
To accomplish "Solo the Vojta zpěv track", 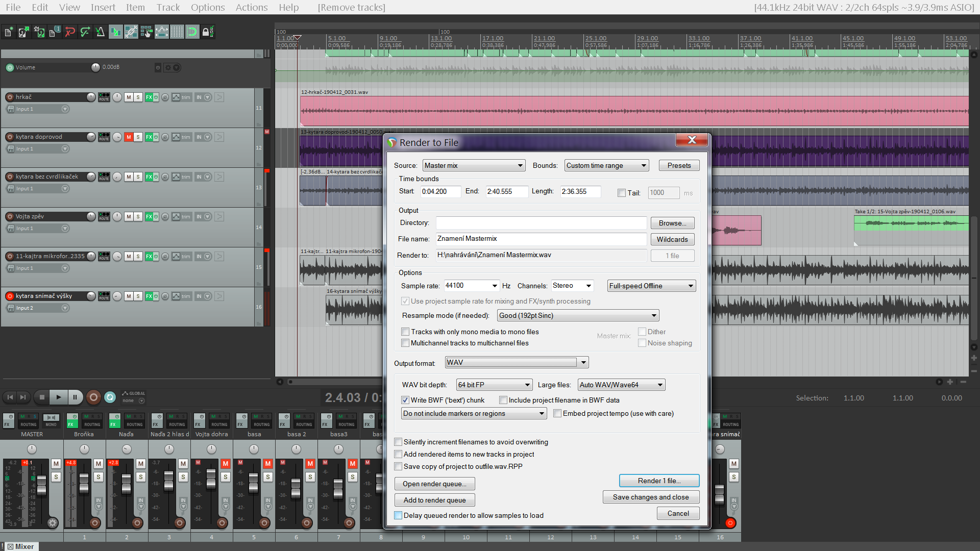I will 138,216.
